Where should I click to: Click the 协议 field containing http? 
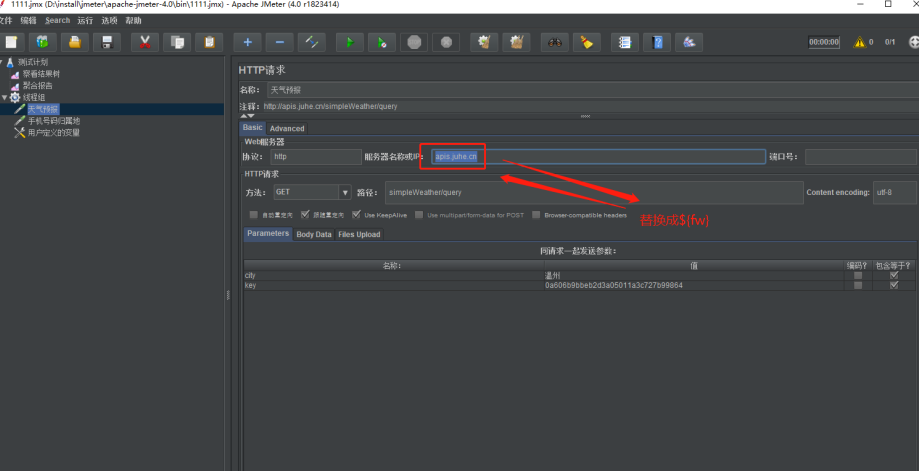point(316,156)
